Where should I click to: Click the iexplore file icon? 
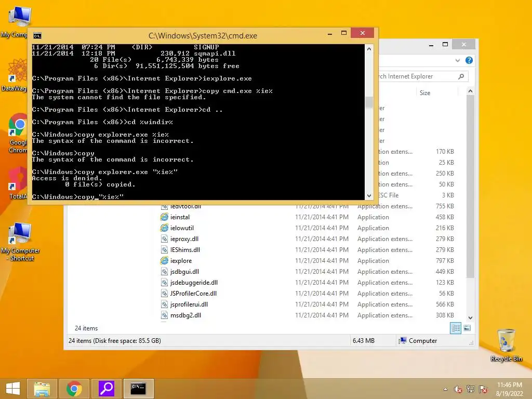pyautogui.click(x=164, y=261)
